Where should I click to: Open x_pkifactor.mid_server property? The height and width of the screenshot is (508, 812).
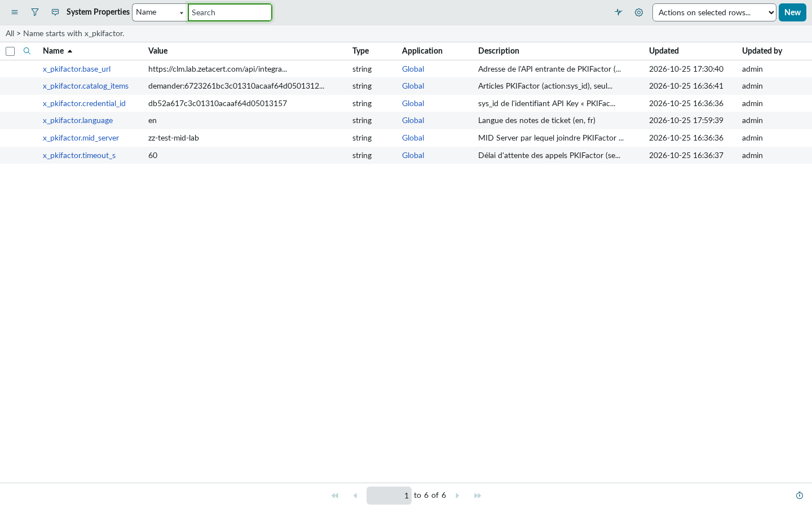click(81, 138)
